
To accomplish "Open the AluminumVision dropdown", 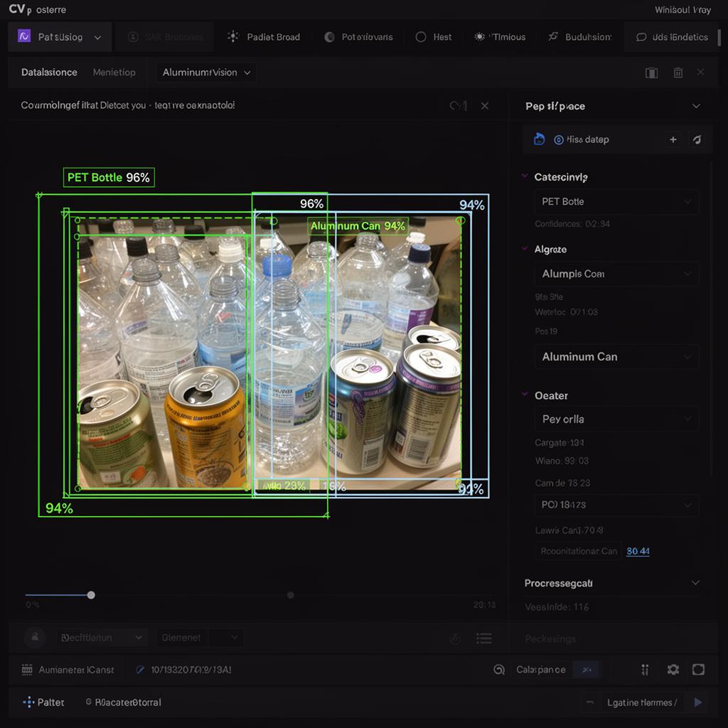I will click(206, 73).
